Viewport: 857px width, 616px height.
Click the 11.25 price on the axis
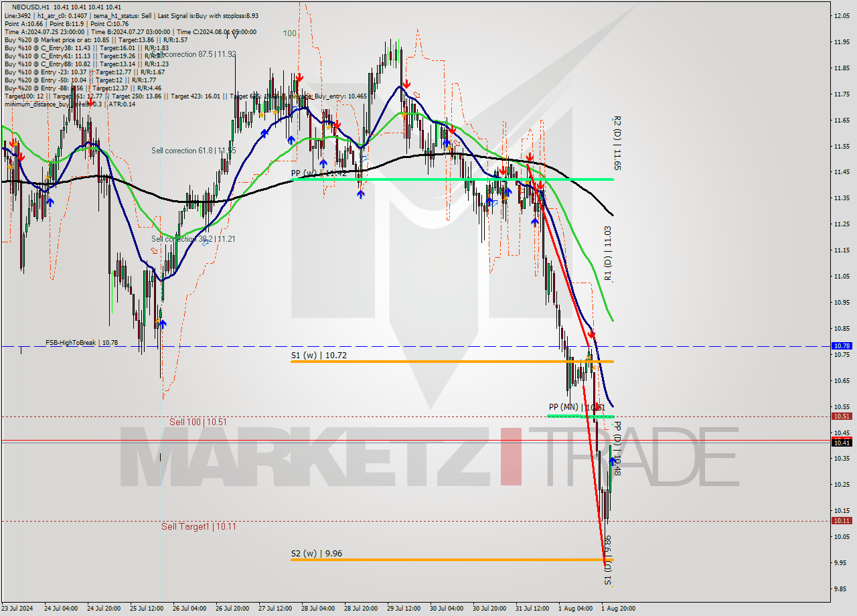coord(843,224)
